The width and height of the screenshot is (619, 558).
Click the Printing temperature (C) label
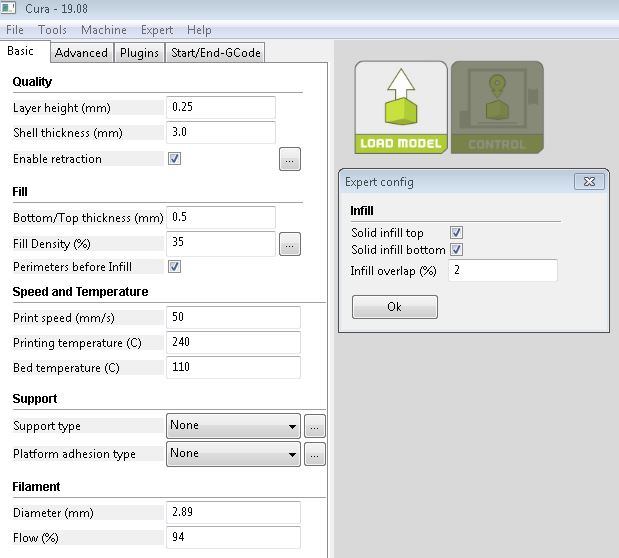click(77, 343)
